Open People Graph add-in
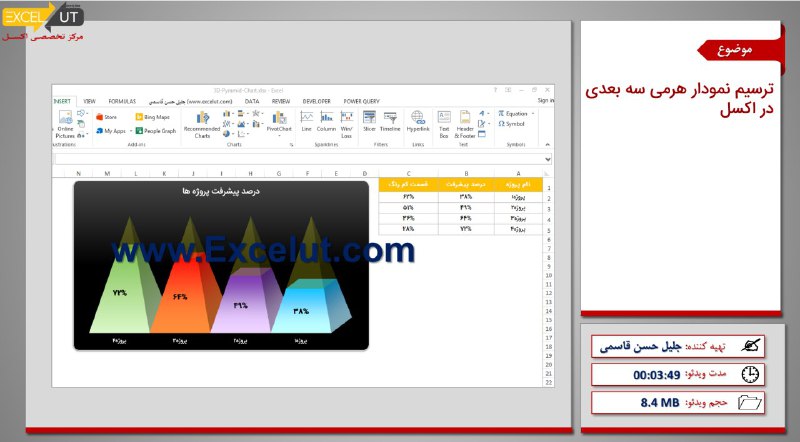The image size is (800, 442). (156, 131)
